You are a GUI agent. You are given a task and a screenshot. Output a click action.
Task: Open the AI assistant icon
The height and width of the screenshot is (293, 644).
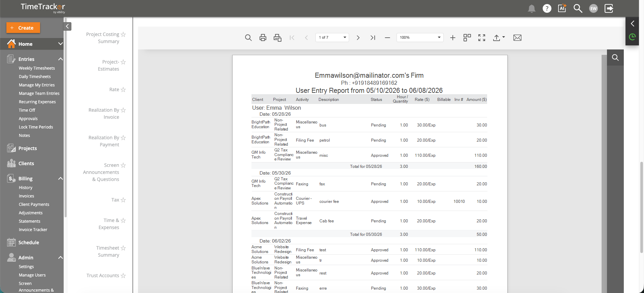562,8
